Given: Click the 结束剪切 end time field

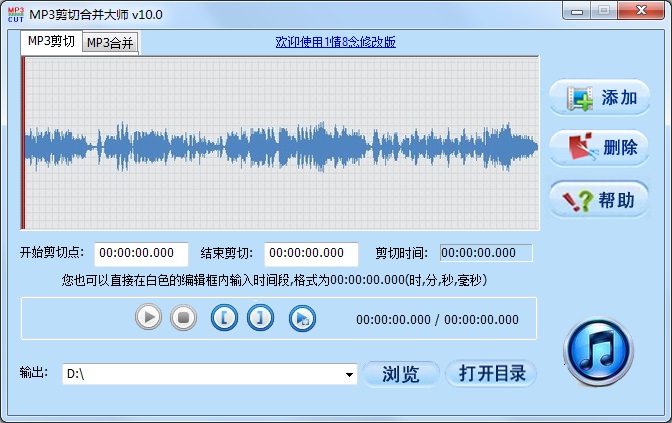Looking at the screenshot, I should [x=311, y=254].
